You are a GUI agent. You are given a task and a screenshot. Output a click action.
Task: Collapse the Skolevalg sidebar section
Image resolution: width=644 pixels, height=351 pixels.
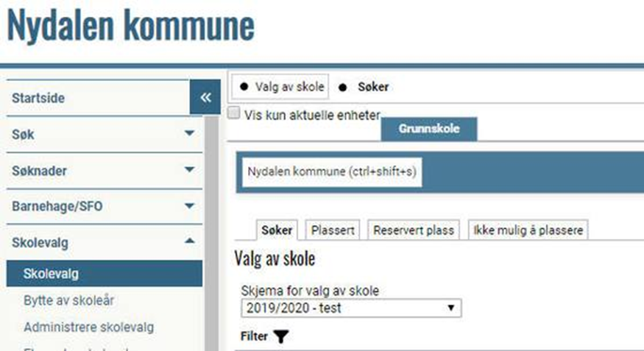[189, 241]
